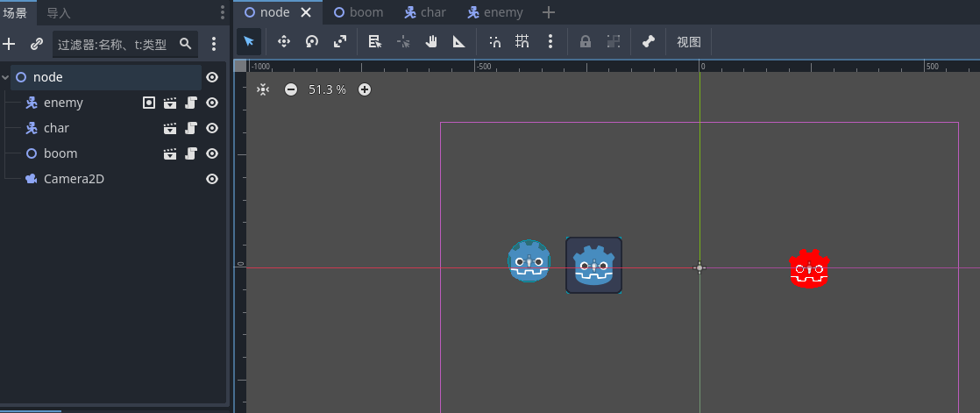
Task: Switch to the 导入 import tab
Action: (x=59, y=13)
